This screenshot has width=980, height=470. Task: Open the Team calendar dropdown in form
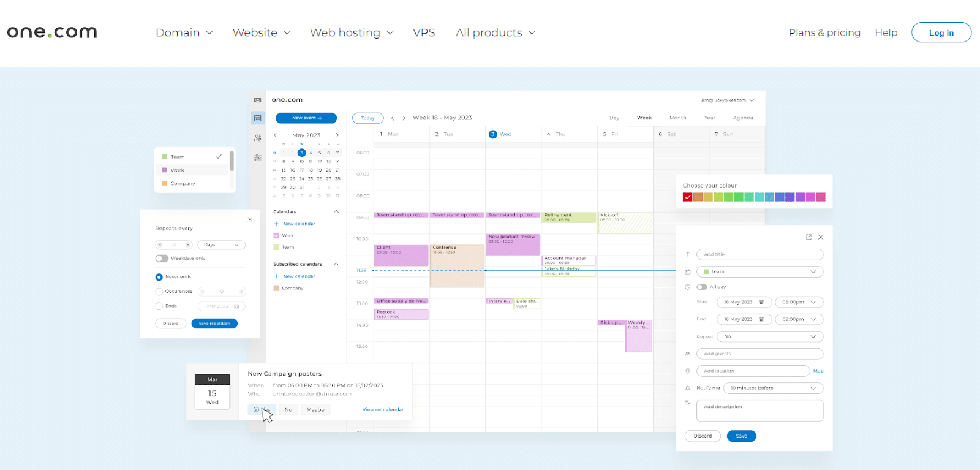tap(759, 271)
